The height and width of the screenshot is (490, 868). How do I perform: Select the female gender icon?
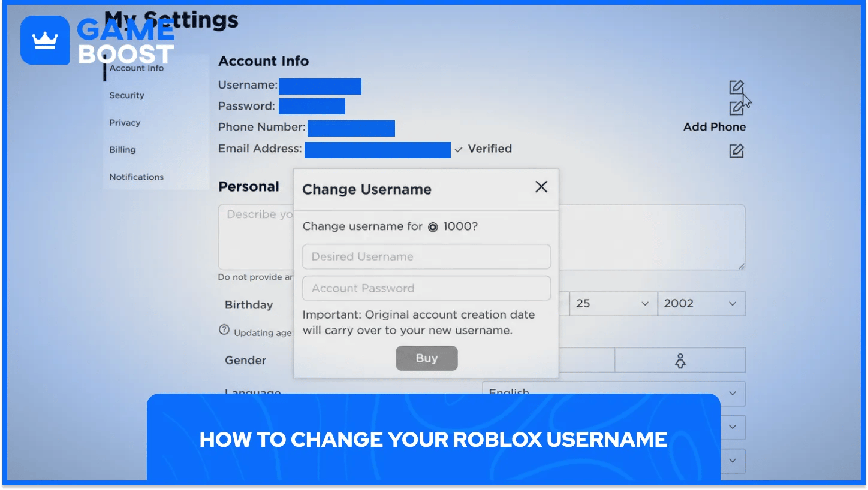coord(680,361)
